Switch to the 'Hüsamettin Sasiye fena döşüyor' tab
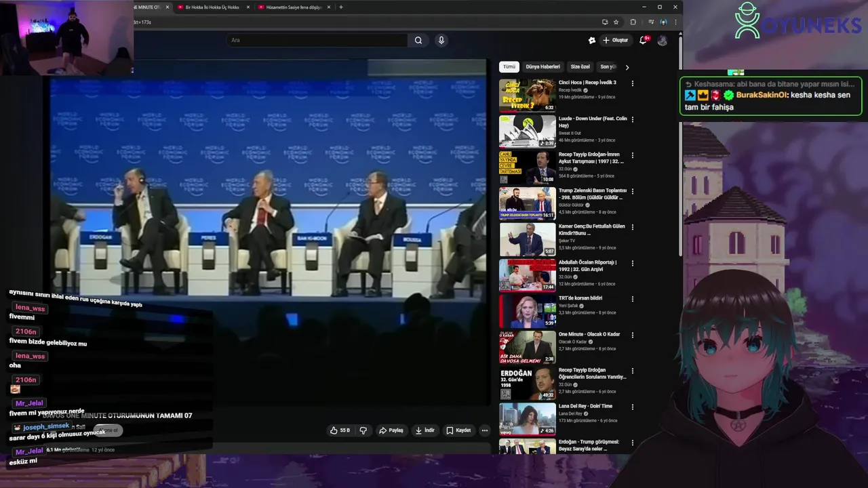 293,7
